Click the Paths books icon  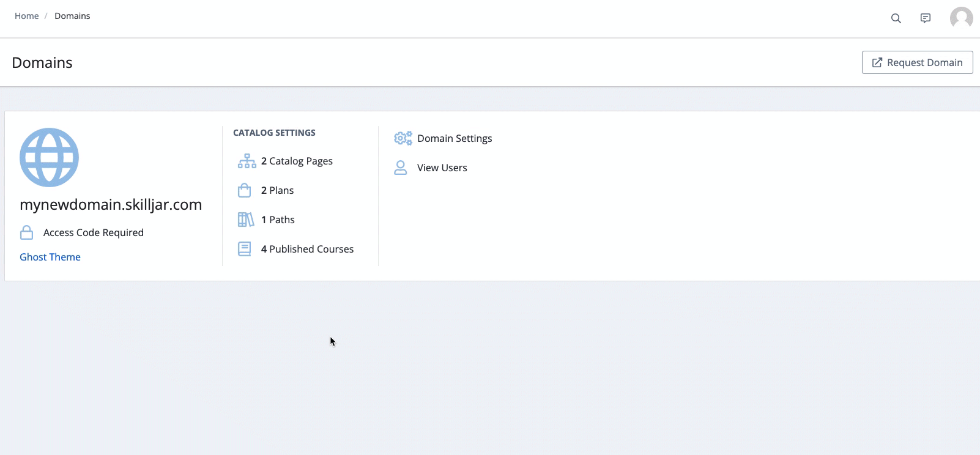pyautogui.click(x=245, y=220)
